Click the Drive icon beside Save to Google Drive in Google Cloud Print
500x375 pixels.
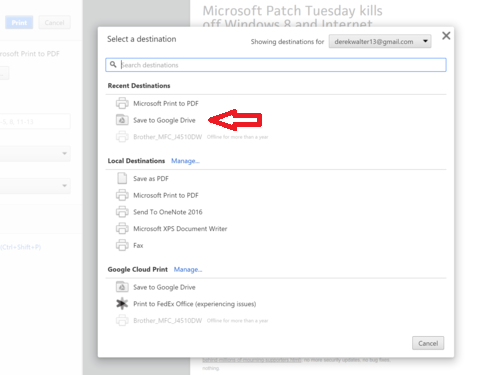coord(122,287)
